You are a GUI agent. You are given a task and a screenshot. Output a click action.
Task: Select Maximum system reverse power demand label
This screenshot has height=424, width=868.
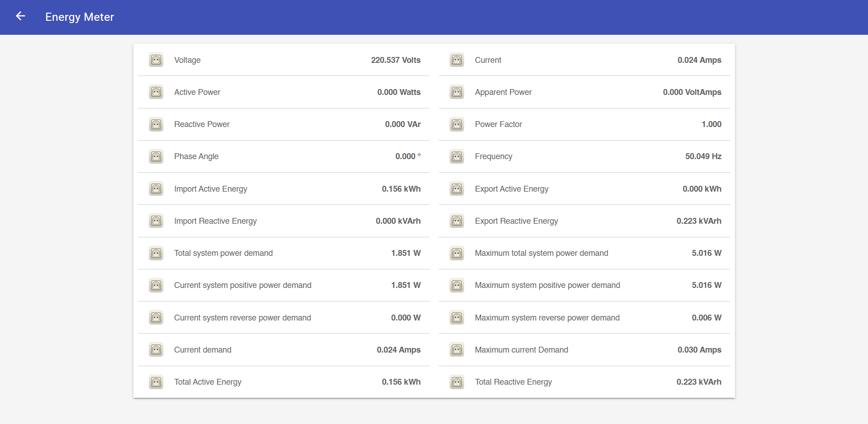coord(547,318)
